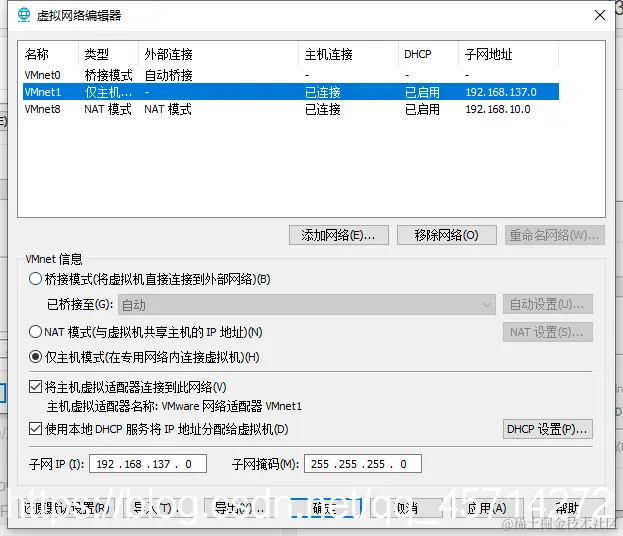Click 已连接 host cell of VMnet1
The image size is (623, 536).
[x=323, y=92]
